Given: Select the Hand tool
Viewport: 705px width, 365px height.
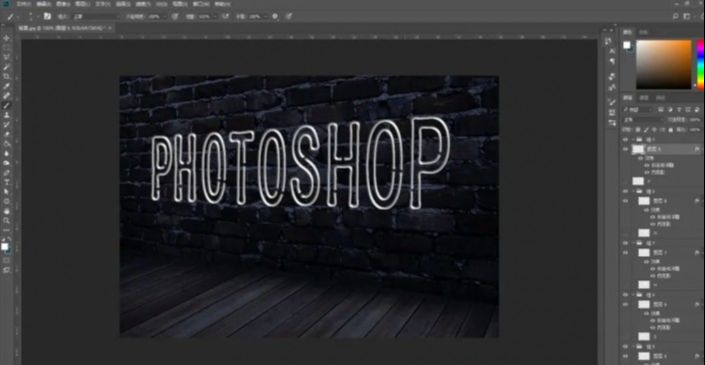Looking at the screenshot, I should click(6, 211).
